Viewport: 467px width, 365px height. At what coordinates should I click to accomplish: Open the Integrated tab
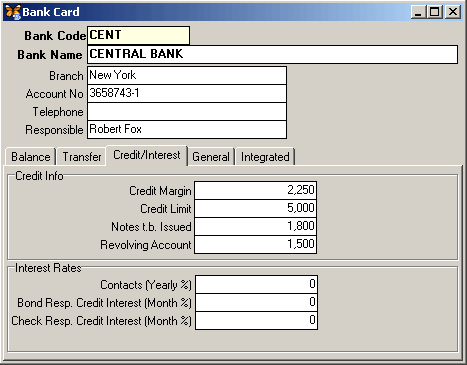point(265,157)
